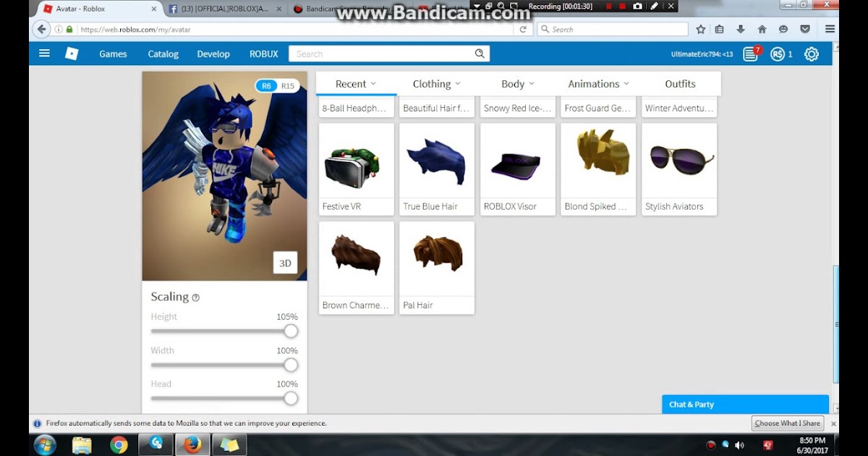This screenshot has height=456, width=868.
Task: Click the Roblox search input field
Action: coord(380,54)
